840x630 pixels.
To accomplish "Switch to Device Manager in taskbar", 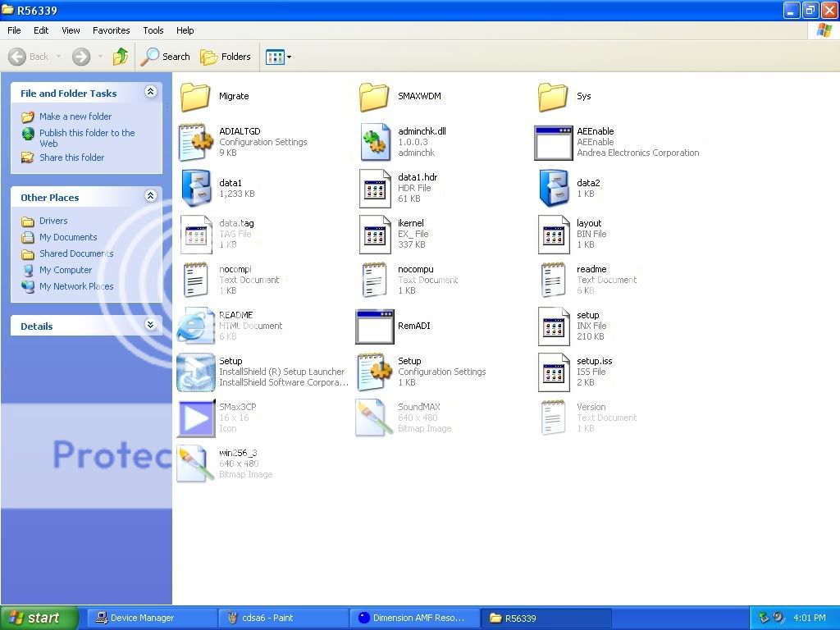I will (142, 618).
